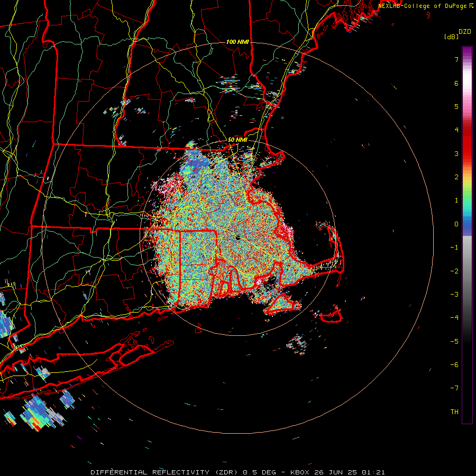Click the NEXLAB-College of DuPage watermark text
Image resolution: width=476 pixels, height=476 pixels.
[425, 6]
